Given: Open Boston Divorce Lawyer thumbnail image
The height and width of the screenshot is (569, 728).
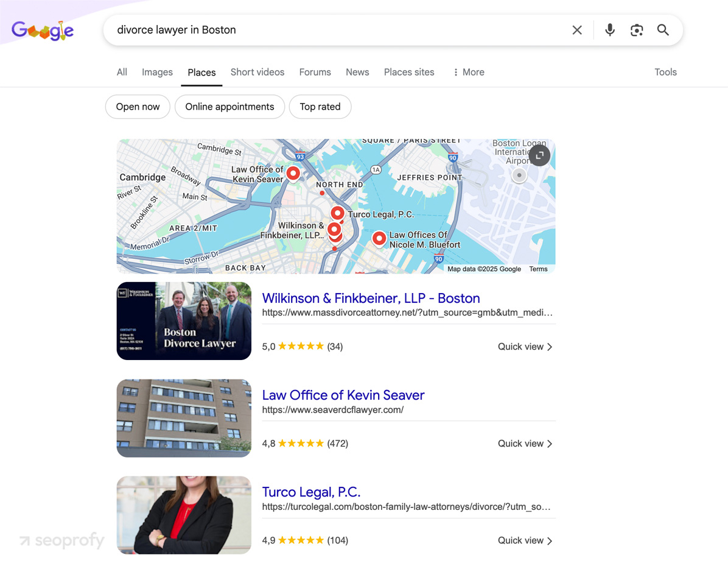Looking at the screenshot, I should (x=184, y=321).
